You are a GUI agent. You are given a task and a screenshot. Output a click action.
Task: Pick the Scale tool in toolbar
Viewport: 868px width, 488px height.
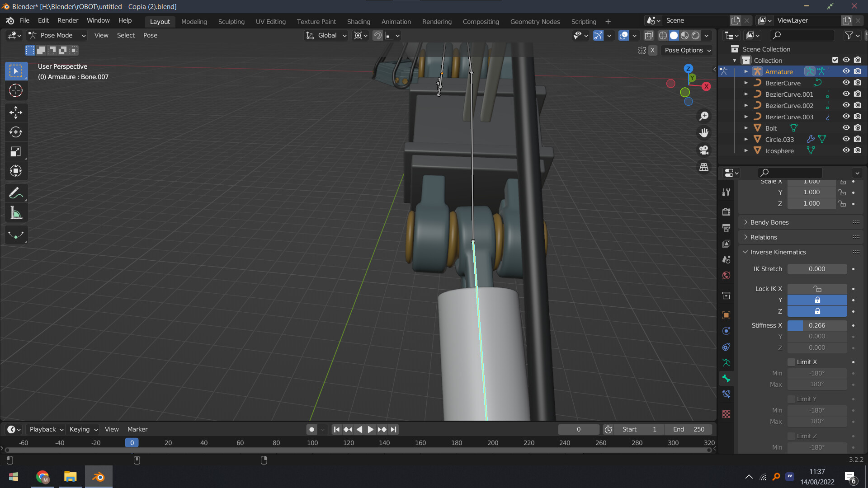(x=16, y=151)
